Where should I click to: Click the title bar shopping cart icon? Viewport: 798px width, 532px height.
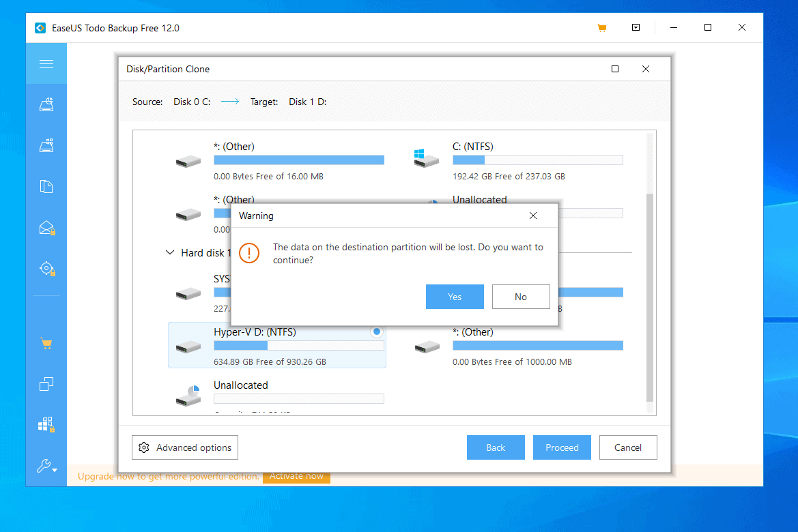602,28
